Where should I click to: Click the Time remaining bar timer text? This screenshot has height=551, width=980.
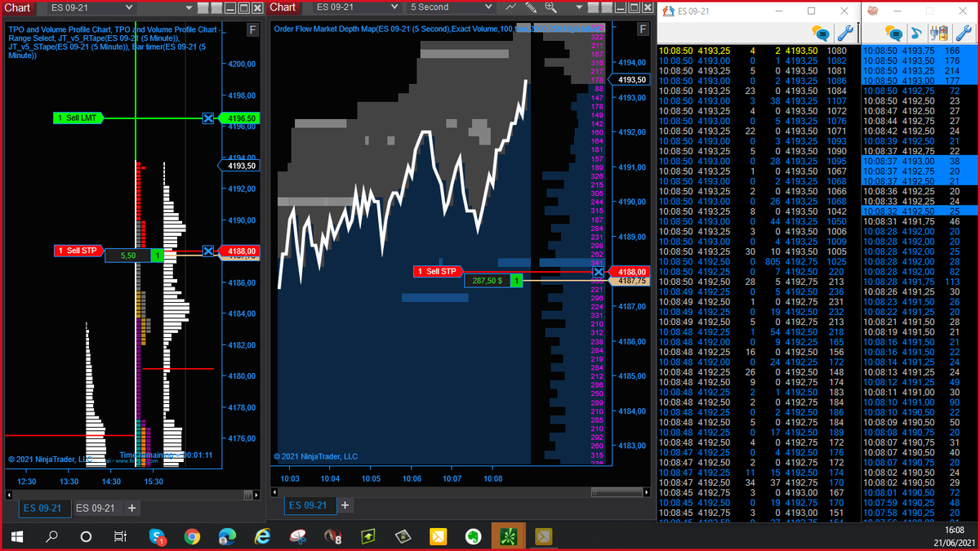point(166,455)
